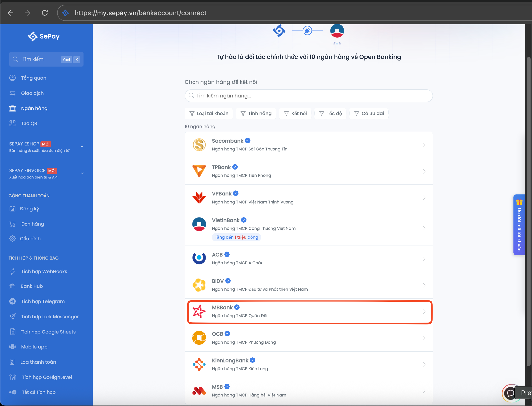Click the Tìm kiếm ngân hàng search field
532x406 pixels.
(x=309, y=96)
